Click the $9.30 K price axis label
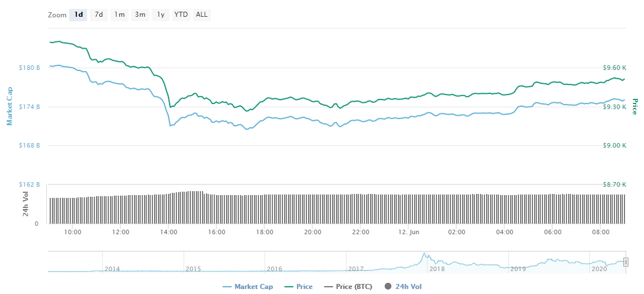 point(614,107)
